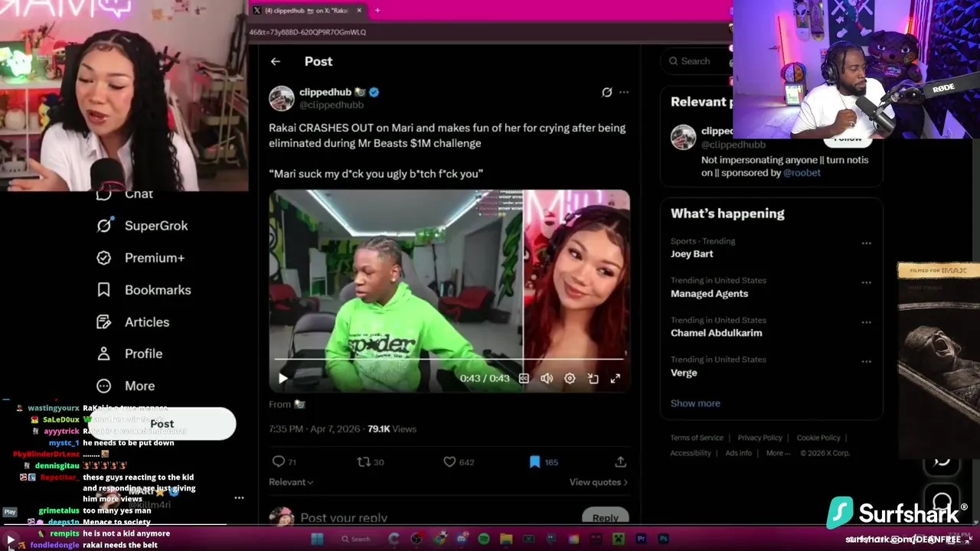Screen dimensions: 980x551
Task: Open Bookmarks in sidebar
Action: pos(144,290)
